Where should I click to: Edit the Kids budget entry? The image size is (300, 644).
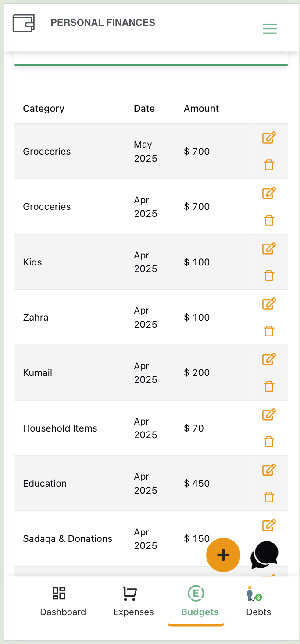click(x=269, y=248)
